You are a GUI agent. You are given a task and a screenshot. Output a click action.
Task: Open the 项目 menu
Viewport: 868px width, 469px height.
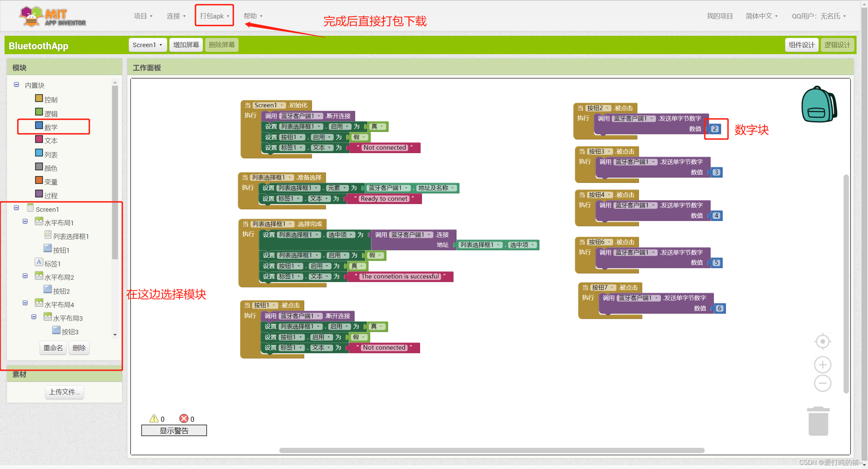point(143,16)
